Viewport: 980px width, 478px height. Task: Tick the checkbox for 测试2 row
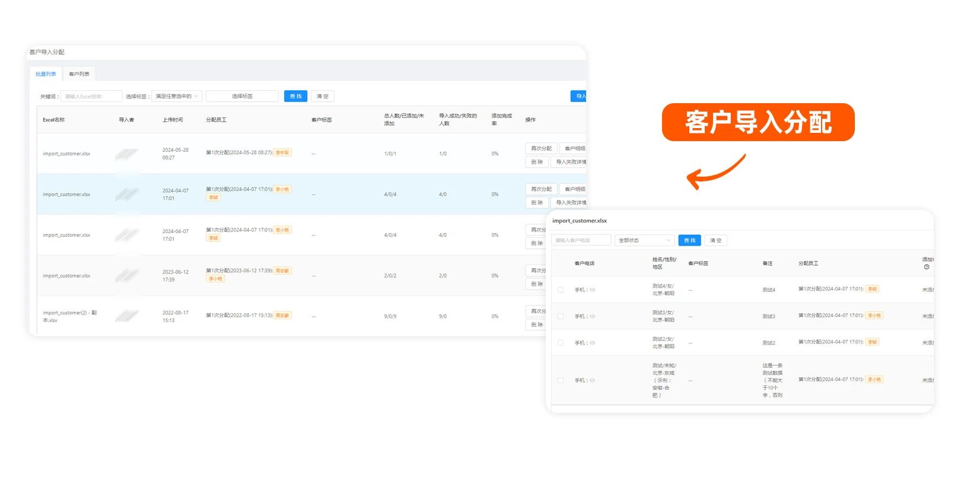pos(561,343)
